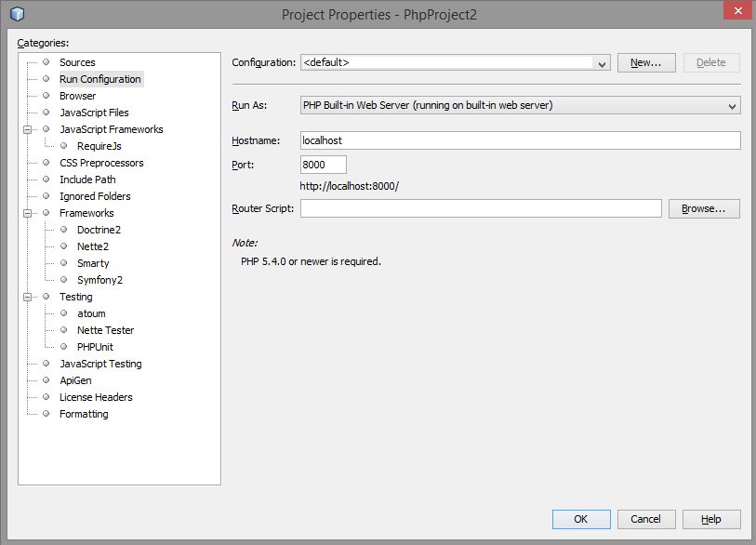Image resolution: width=756 pixels, height=545 pixels.
Task: Open CSS Preprocessors category
Action: [x=101, y=163]
